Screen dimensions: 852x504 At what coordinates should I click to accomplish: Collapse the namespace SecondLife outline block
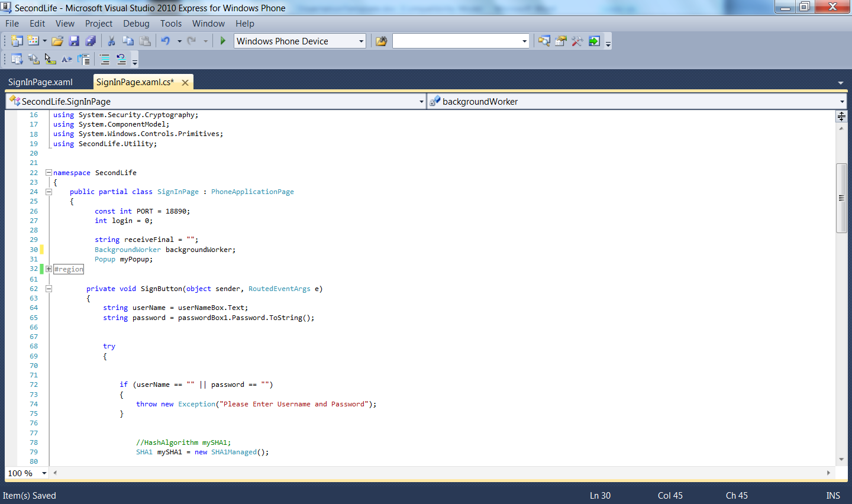(x=49, y=173)
